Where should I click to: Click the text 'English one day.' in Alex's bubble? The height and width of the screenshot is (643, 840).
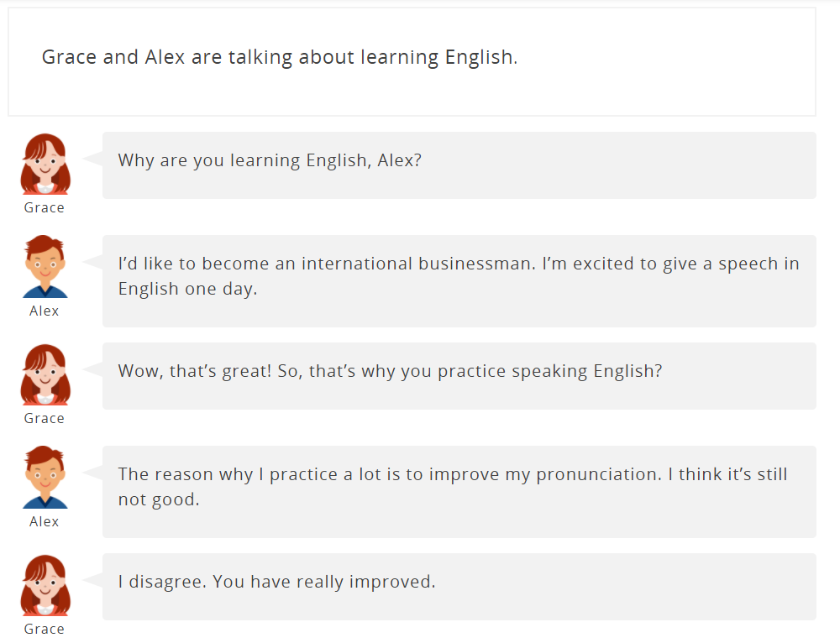pyautogui.click(x=187, y=290)
